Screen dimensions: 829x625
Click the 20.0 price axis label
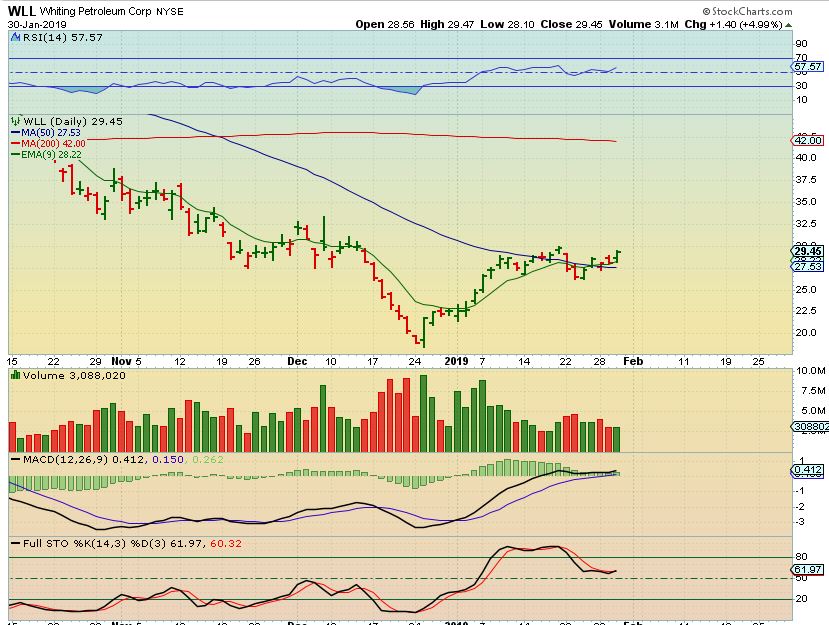click(x=806, y=333)
